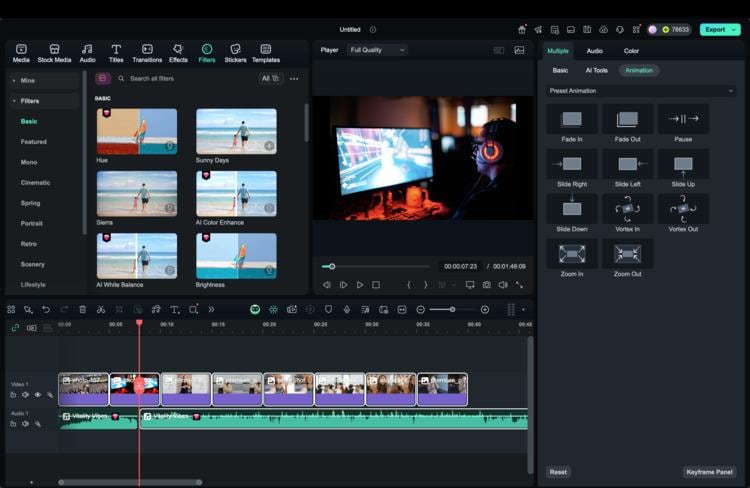Select the Sunny Days filter thumbnail
This screenshot has height=488, width=750.
[x=236, y=131]
